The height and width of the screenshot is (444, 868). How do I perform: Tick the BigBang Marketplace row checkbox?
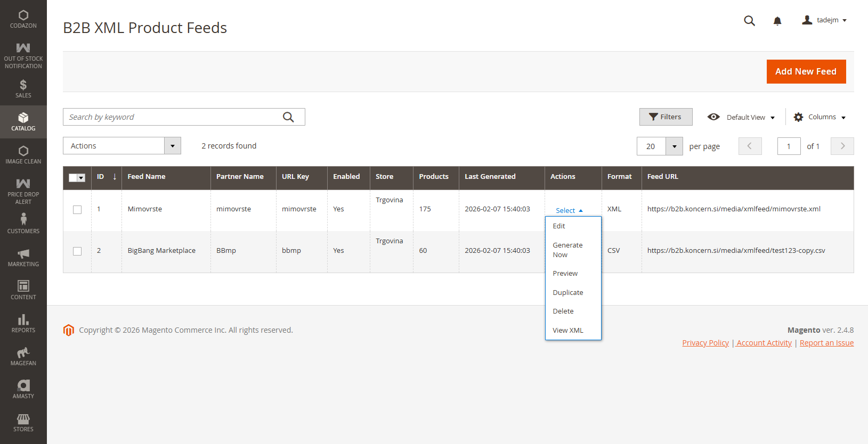pos(77,251)
